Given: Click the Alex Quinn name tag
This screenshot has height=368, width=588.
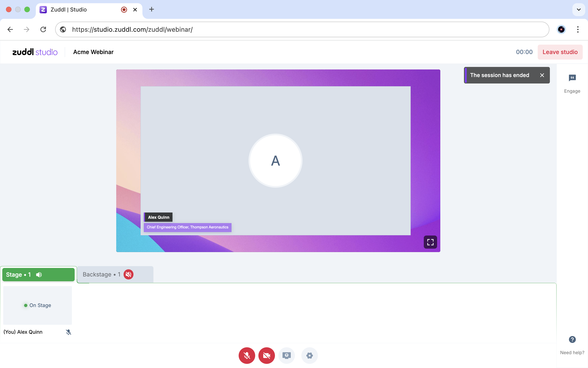Looking at the screenshot, I should tap(158, 217).
